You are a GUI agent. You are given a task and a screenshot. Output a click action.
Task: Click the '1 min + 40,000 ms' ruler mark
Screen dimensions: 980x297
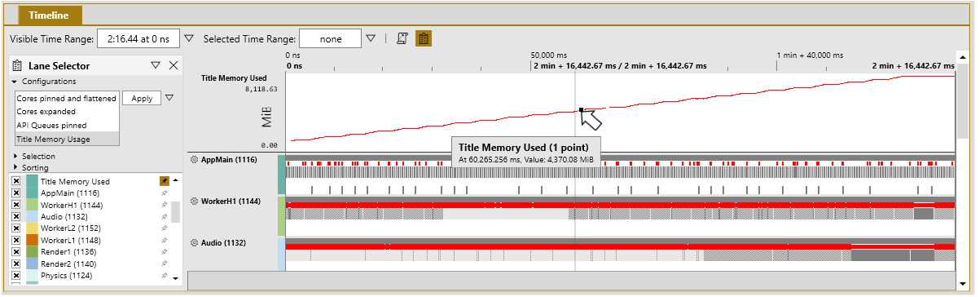coord(810,55)
